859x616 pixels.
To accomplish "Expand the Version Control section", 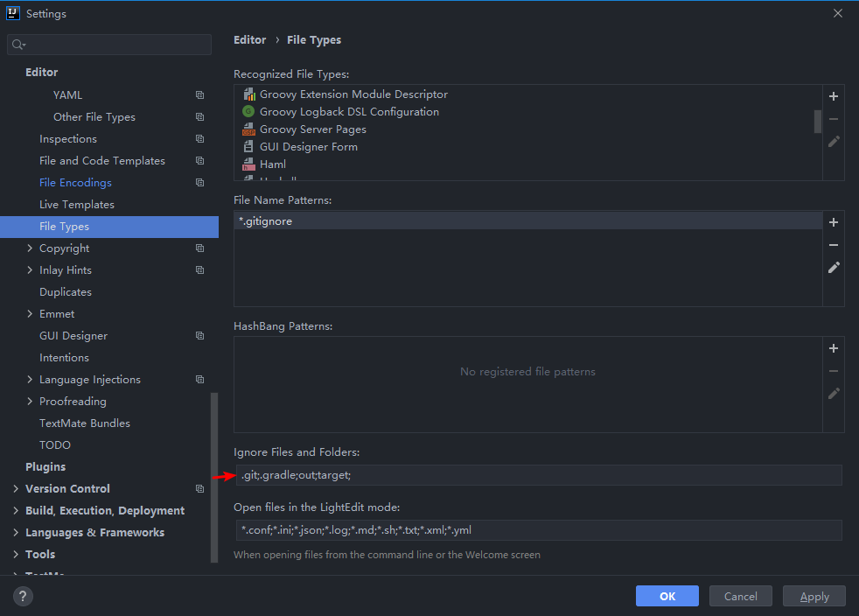I will click(x=16, y=489).
